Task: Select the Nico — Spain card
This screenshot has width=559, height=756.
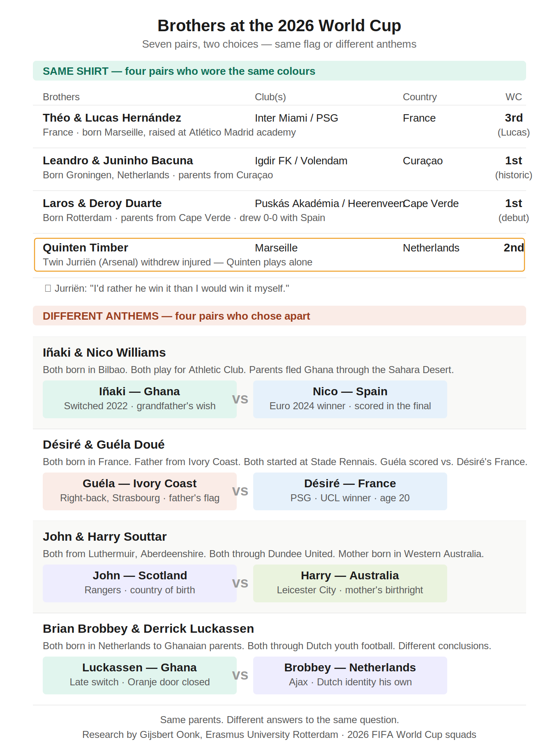Action: coord(350,399)
